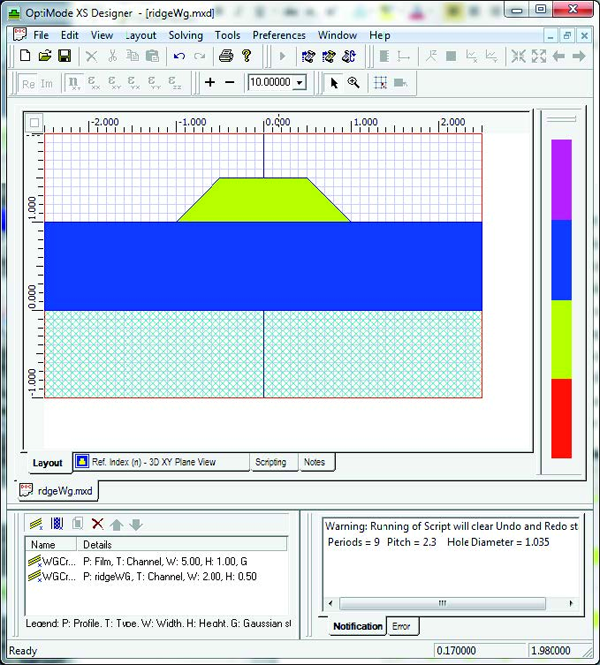Toggle the epsilon xx component button

point(93,83)
